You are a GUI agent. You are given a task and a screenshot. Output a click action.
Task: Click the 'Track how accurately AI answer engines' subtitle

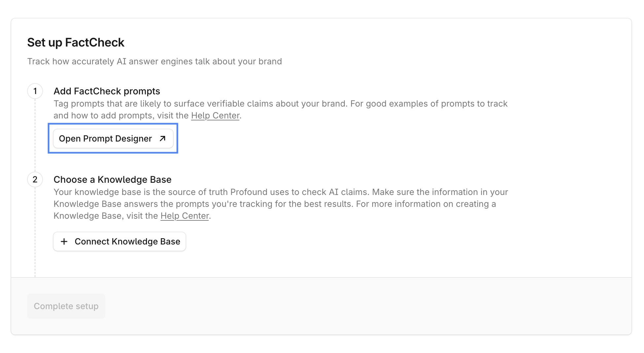(155, 61)
